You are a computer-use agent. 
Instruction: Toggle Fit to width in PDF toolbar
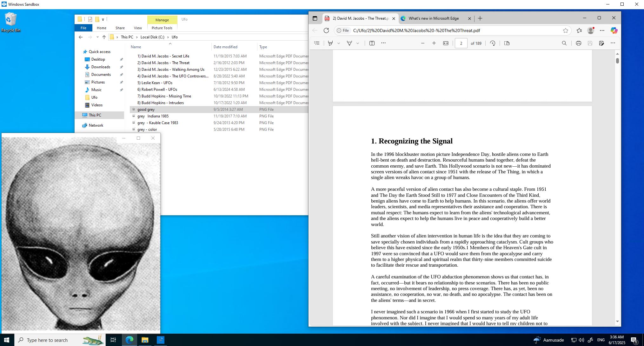pos(446,43)
